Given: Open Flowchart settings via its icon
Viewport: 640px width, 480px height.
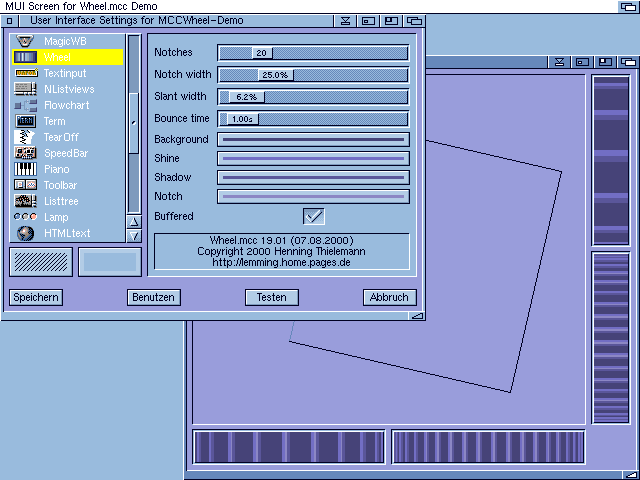Looking at the screenshot, I should (x=25, y=105).
